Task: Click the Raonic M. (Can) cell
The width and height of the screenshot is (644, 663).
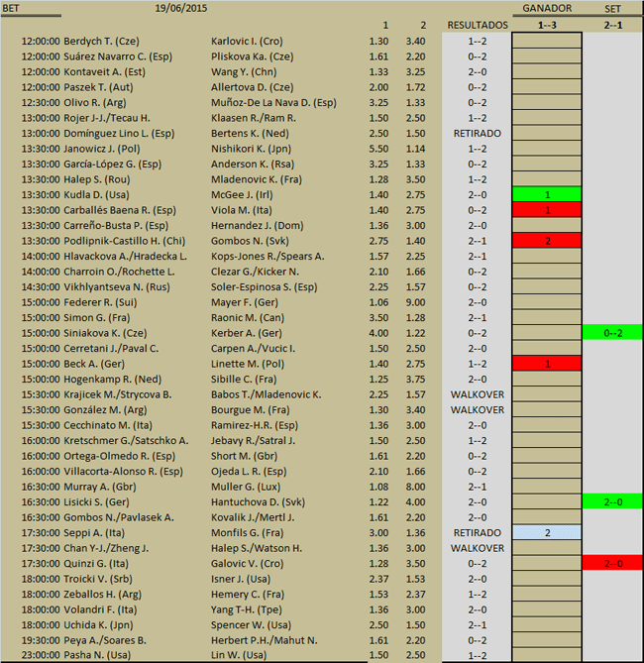Action: tap(248, 318)
